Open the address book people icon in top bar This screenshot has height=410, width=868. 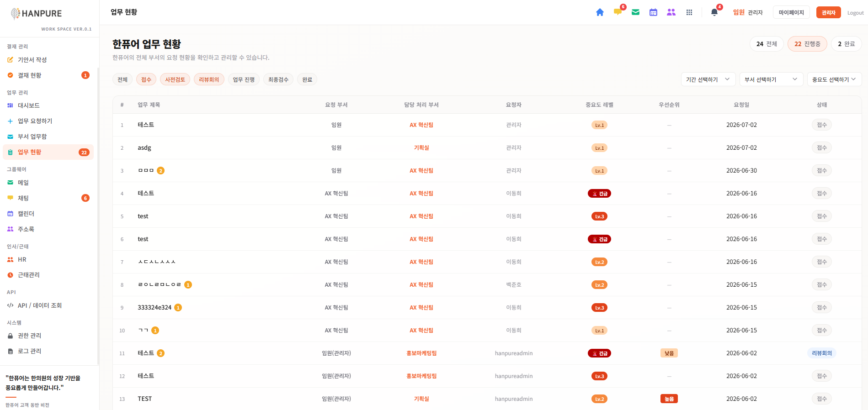pos(671,12)
